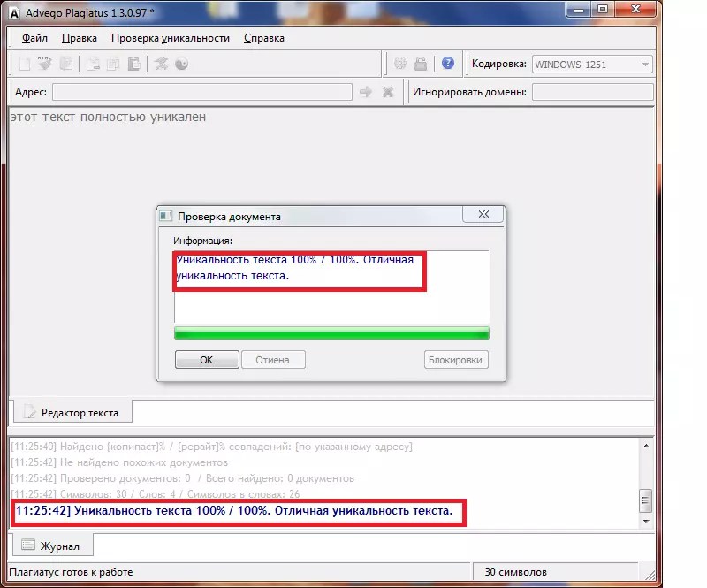This screenshot has height=588, width=707.
Task: Click log line 'Символов: 30 / Слов: 4'
Action: [156, 493]
